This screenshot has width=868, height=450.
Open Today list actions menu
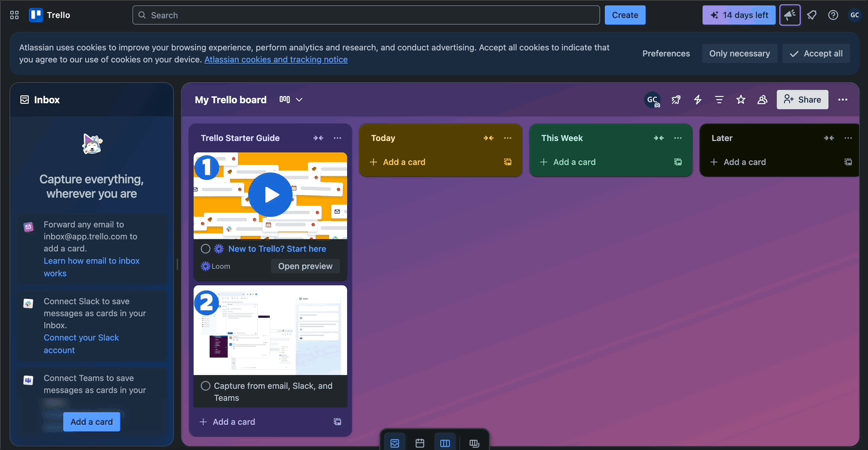tap(508, 138)
